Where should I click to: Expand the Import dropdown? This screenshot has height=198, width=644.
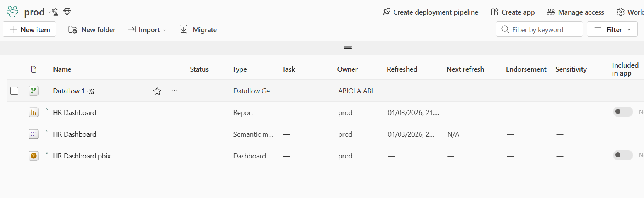(147, 30)
